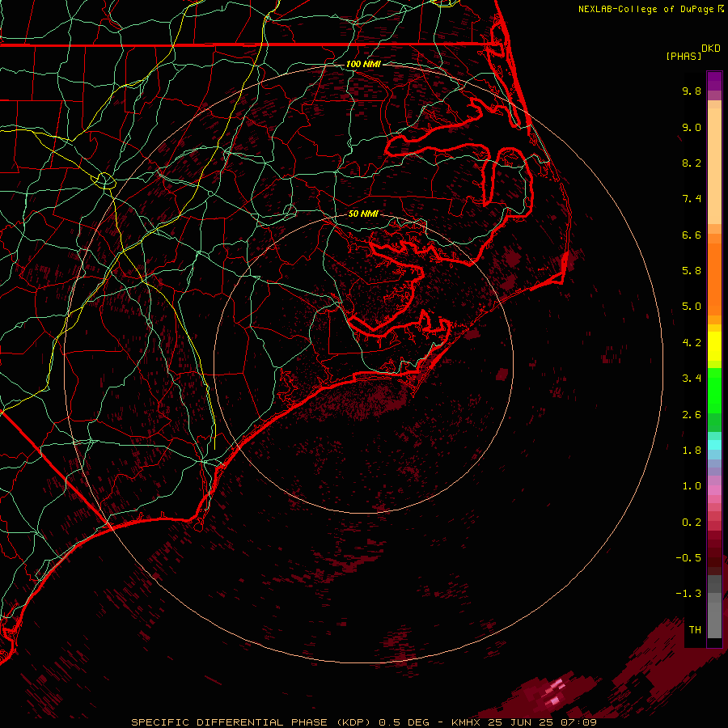Click the 5.0 scale value
Viewport: 728px width, 728px height.
click(692, 307)
